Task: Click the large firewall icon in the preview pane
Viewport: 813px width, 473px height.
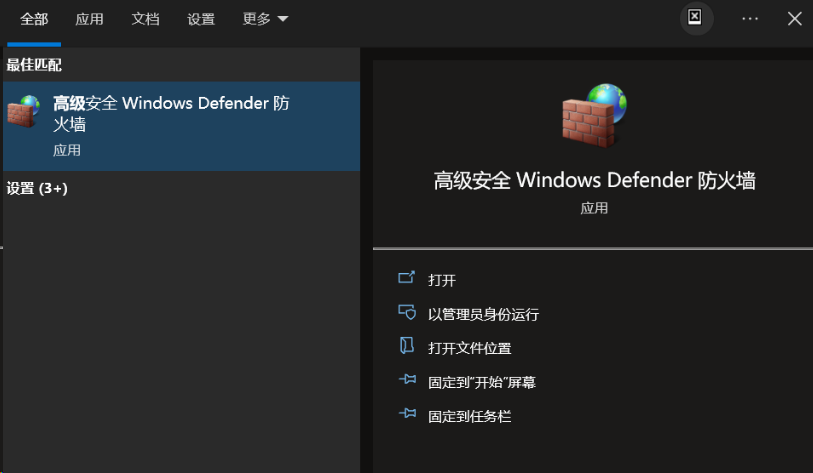Action: click(x=594, y=115)
